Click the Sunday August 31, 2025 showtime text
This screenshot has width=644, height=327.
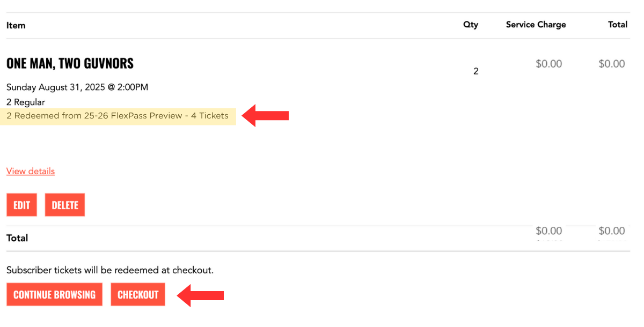point(77,87)
